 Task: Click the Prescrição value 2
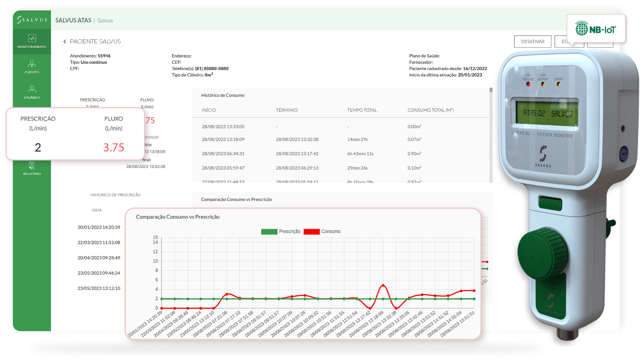pos(38,147)
